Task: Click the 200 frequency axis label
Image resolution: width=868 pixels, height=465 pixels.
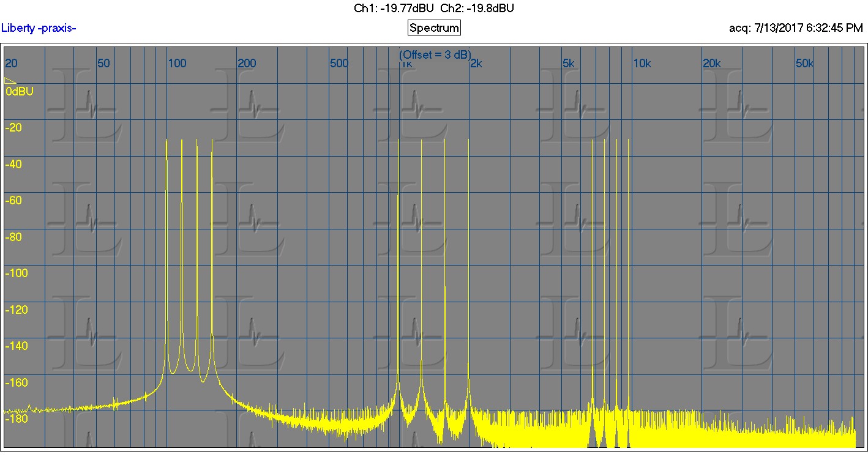Action: point(247,63)
